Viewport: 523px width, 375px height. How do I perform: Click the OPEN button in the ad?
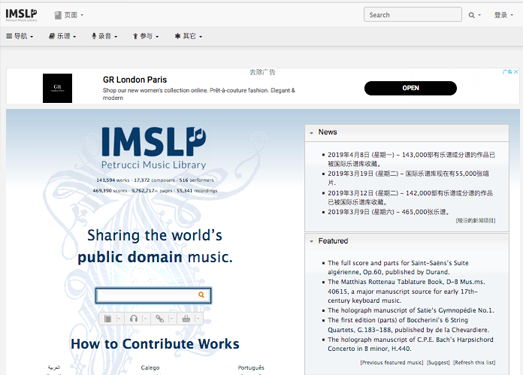(x=410, y=88)
